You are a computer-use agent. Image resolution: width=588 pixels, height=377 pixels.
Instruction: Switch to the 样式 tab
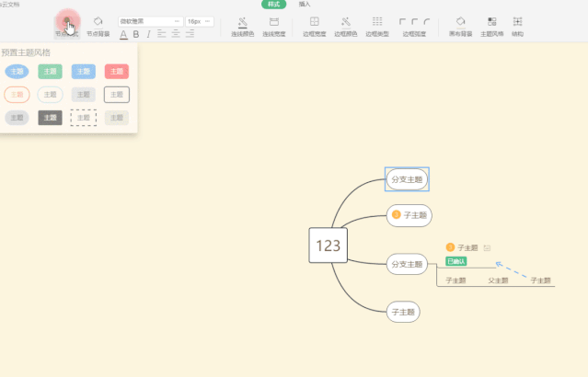point(273,4)
